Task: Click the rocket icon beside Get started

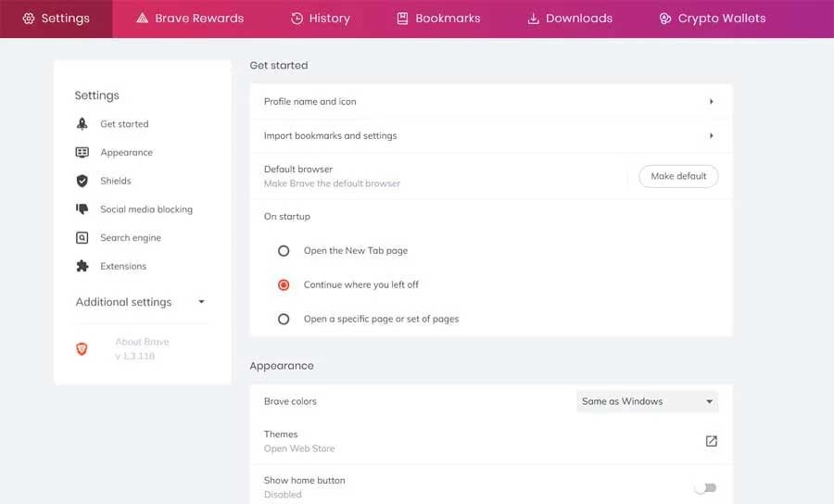Action: (x=82, y=124)
